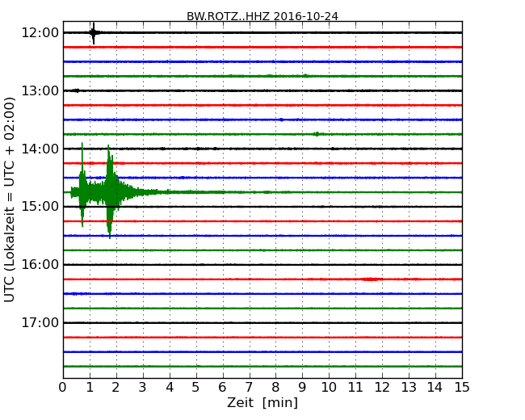
Task: Click the 17:00 time label
Action: coord(40,323)
